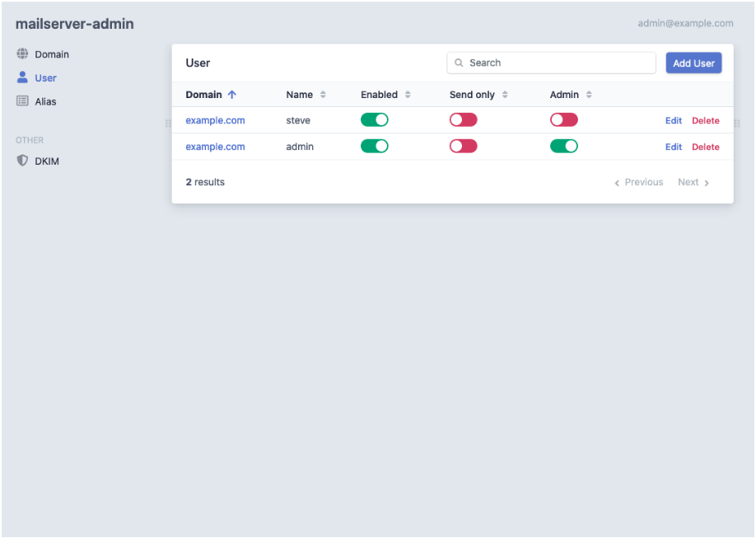This screenshot has width=756, height=538.
Task: Disable the Enabled toggle for steve
Action: (x=375, y=120)
